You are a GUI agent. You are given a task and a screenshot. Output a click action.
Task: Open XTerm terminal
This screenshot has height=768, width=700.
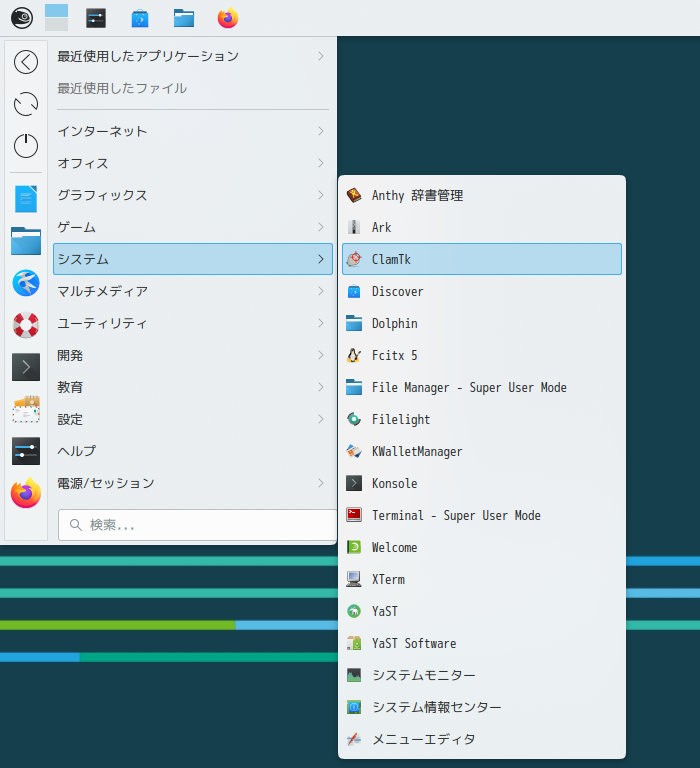(482, 579)
